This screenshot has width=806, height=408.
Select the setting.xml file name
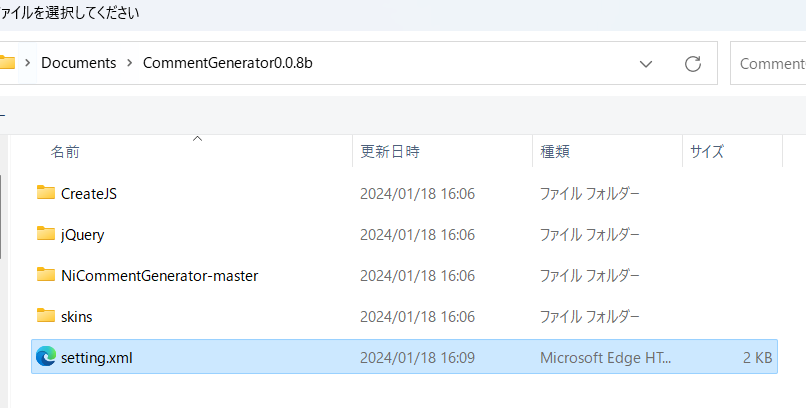[x=96, y=357]
